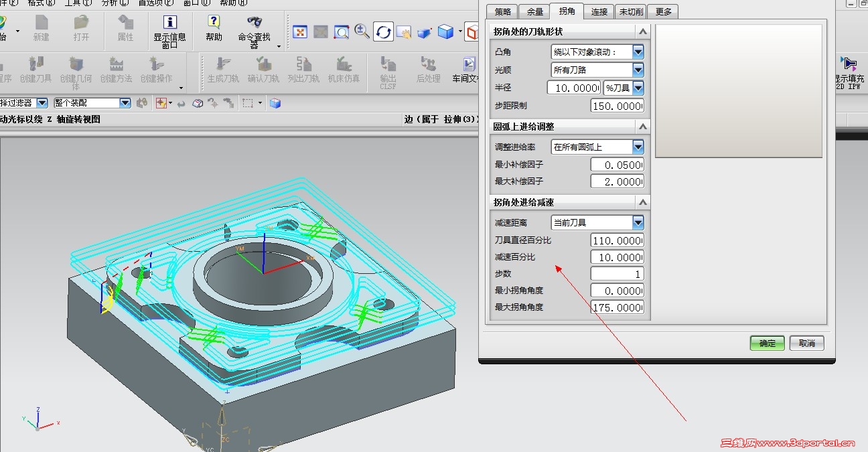
Task: Open the 属性 (Properties) tool
Action: click(125, 28)
